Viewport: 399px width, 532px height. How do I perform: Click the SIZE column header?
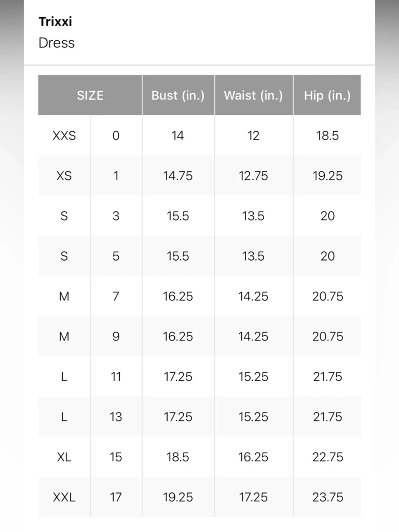[90, 95]
